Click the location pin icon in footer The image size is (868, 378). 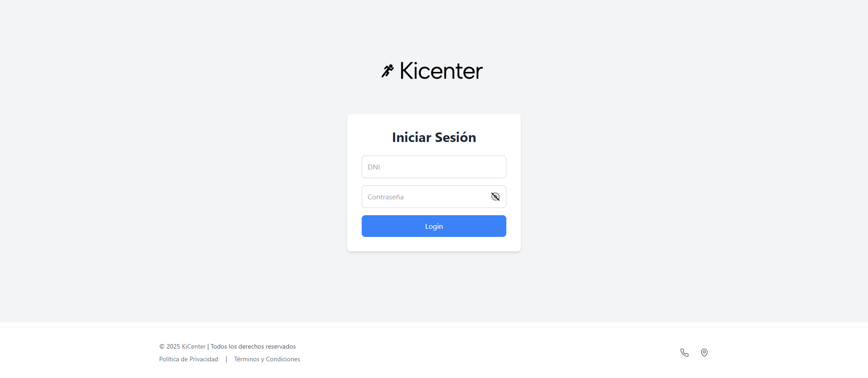click(x=704, y=353)
